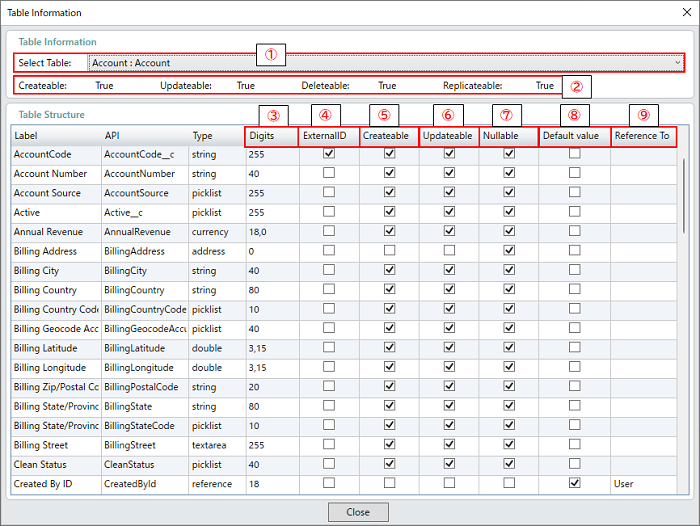Select the Clean Status label cell

coord(56,465)
